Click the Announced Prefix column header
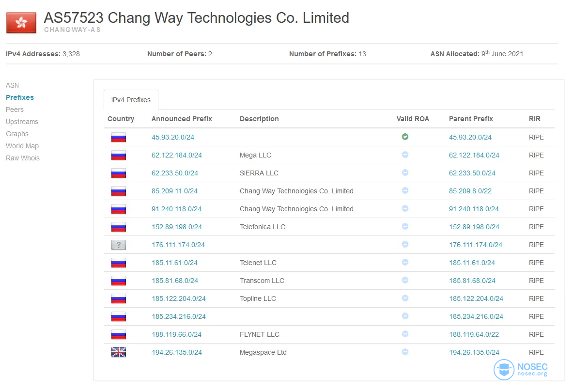 tap(182, 119)
